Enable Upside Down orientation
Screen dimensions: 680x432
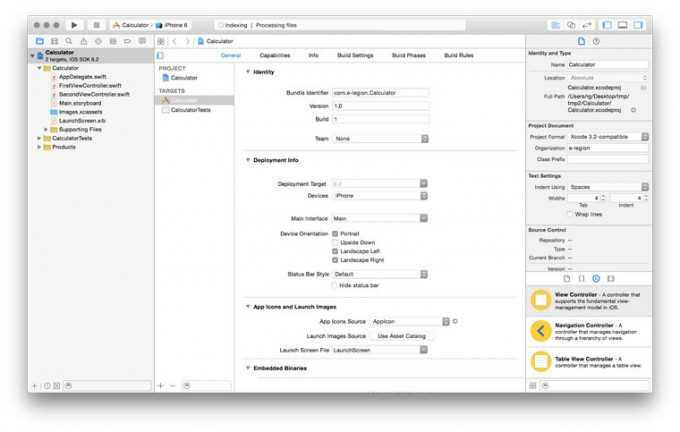(335, 242)
